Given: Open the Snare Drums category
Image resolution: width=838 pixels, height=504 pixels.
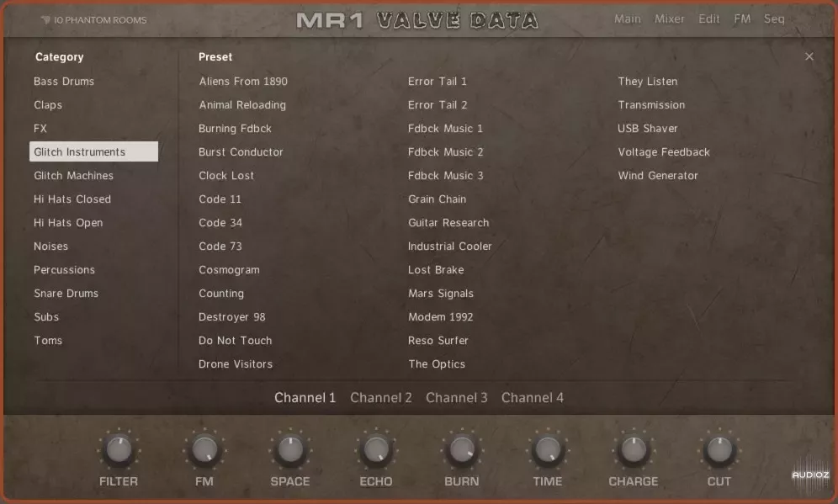Looking at the screenshot, I should click(66, 294).
